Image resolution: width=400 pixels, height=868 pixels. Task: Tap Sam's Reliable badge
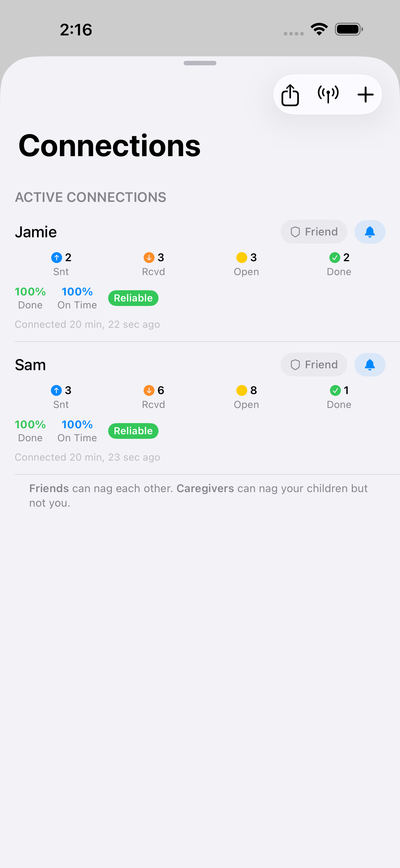(133, 431)
